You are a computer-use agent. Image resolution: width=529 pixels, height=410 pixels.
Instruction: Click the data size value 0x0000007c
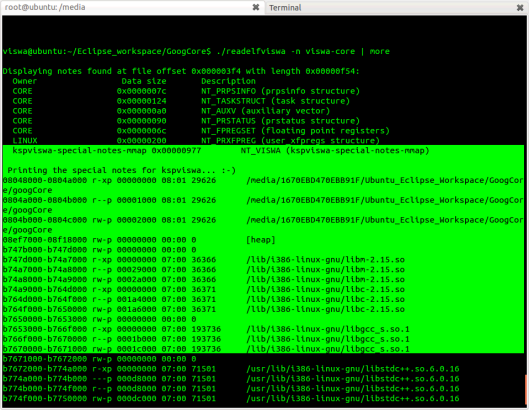pyautogui.click(x=141, y=91)
